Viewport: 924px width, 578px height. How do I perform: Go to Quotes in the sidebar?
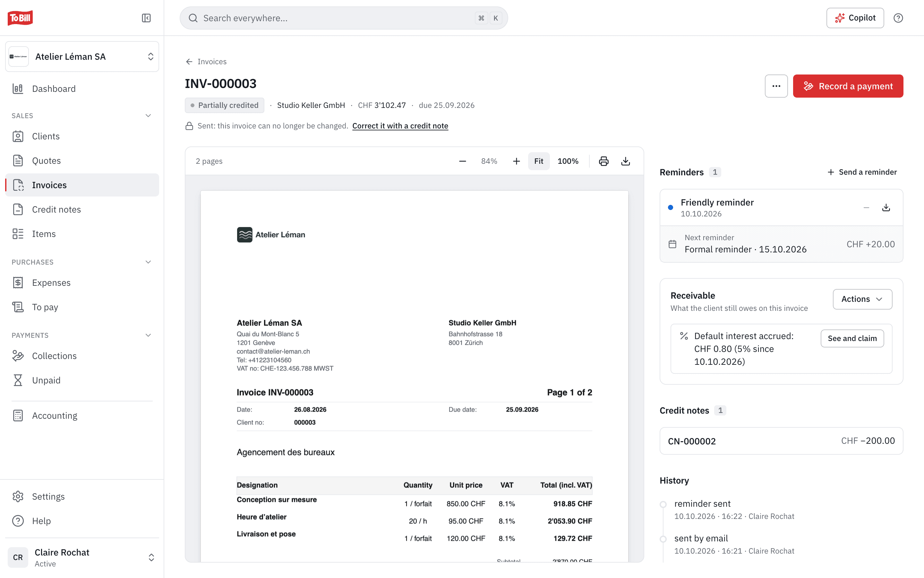[x=82, y=161]
